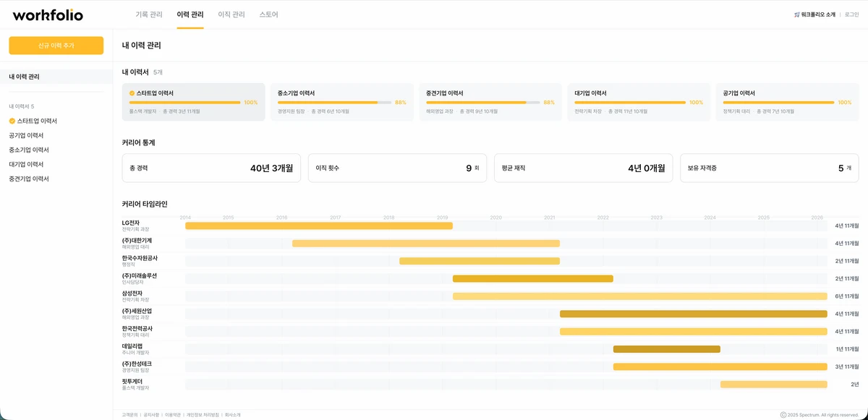
Task: Open the 스토어 tab
Action: (268, 14)
